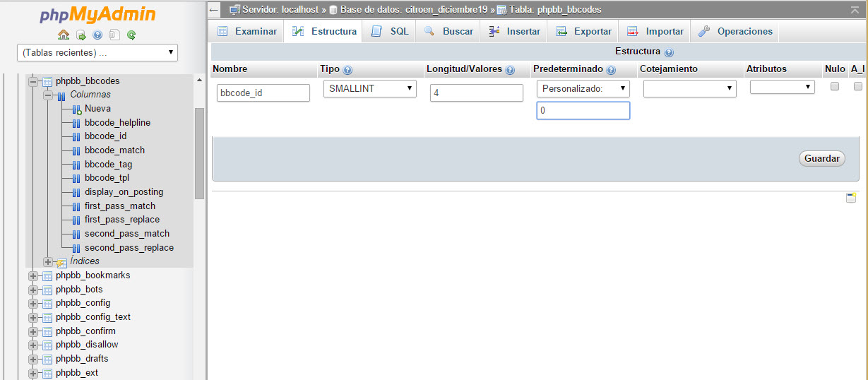The height and width of the screenshot is (380, 868).
Task: Click the Guardar button
Action: click(x=822, y=159)
